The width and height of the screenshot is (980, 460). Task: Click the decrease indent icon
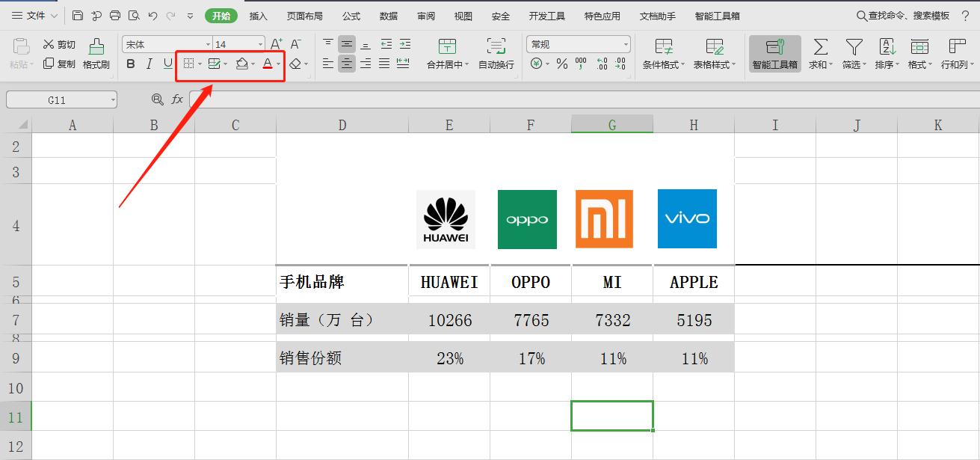tap(386, 45)
